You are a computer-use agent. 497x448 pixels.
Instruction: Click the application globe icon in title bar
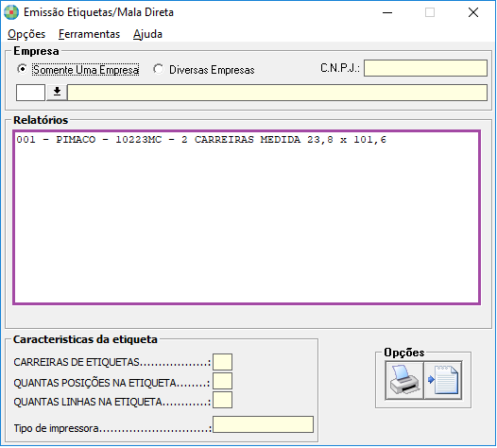(11, 12)
